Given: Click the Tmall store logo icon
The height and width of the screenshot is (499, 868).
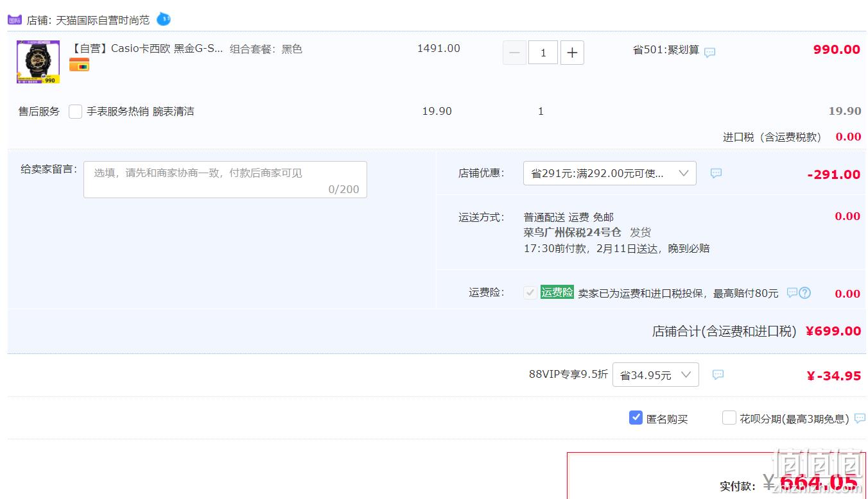Looking at the screenshot, I should 15,20.
